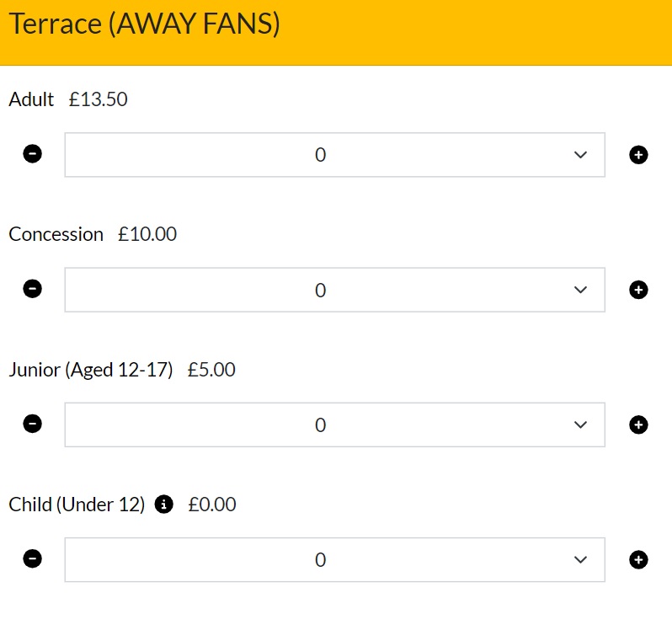
Task: Decrease Child (Under 12) ticket quantity
Action: coord(33,559)
